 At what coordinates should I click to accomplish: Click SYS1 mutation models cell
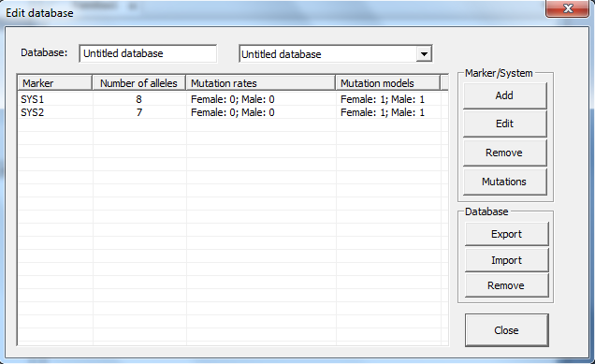click(388, 99)
